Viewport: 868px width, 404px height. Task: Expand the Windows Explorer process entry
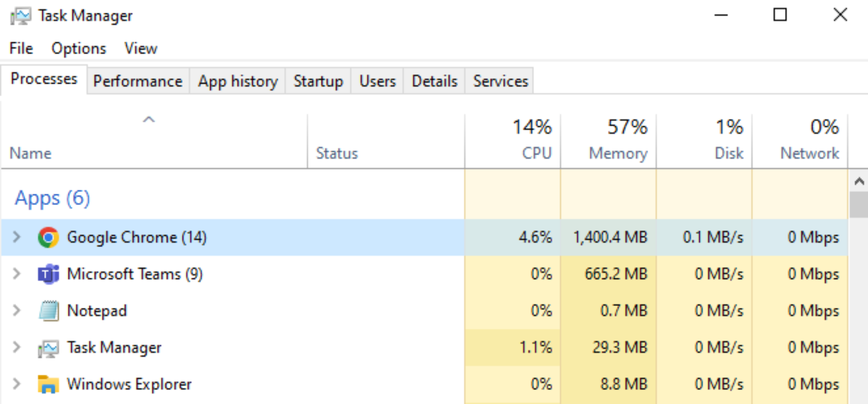(17, 384)
